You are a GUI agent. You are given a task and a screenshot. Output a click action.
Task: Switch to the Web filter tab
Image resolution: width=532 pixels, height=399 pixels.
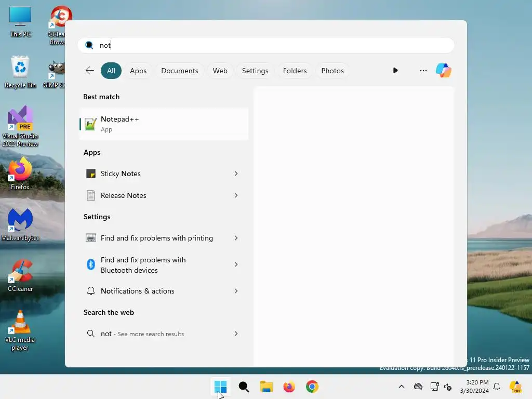tap(220, 71)
